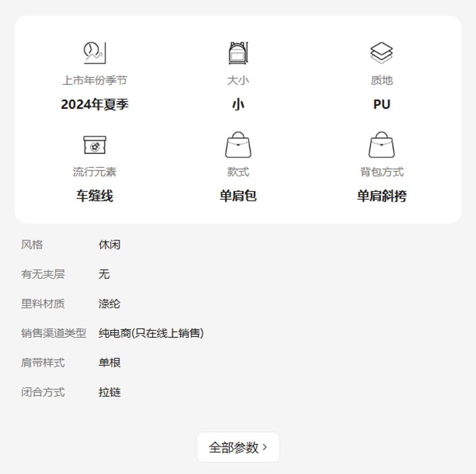Screen dimensions: 476x474
Task: Click the 流行元素 trend box icon
Action: [x=95, y=145]
